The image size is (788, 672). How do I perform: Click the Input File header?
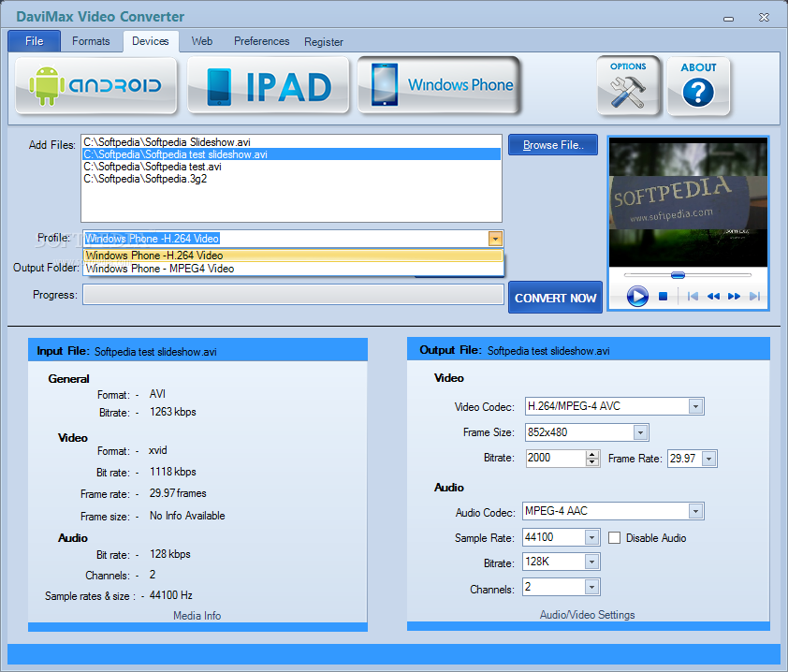197,351
